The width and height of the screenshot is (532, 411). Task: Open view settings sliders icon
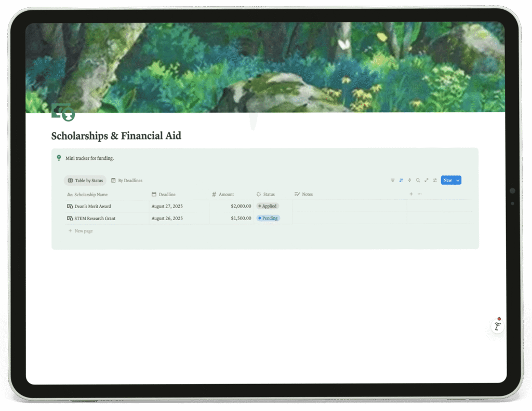(x=435, y=180)
